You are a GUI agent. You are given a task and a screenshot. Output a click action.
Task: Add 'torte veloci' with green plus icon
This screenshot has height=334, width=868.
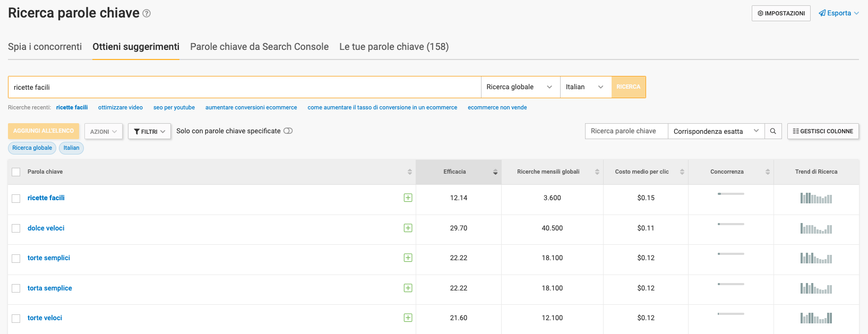(x=408, y=318)
